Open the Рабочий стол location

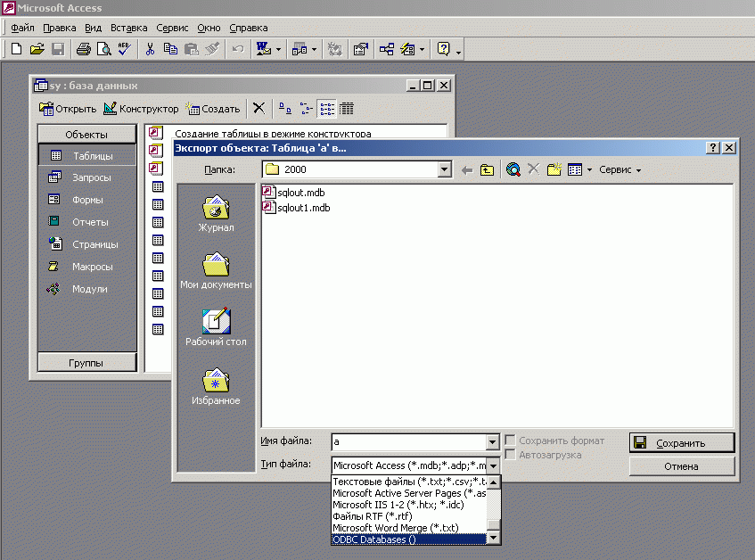pyautogui.click(x=216, y=327)
